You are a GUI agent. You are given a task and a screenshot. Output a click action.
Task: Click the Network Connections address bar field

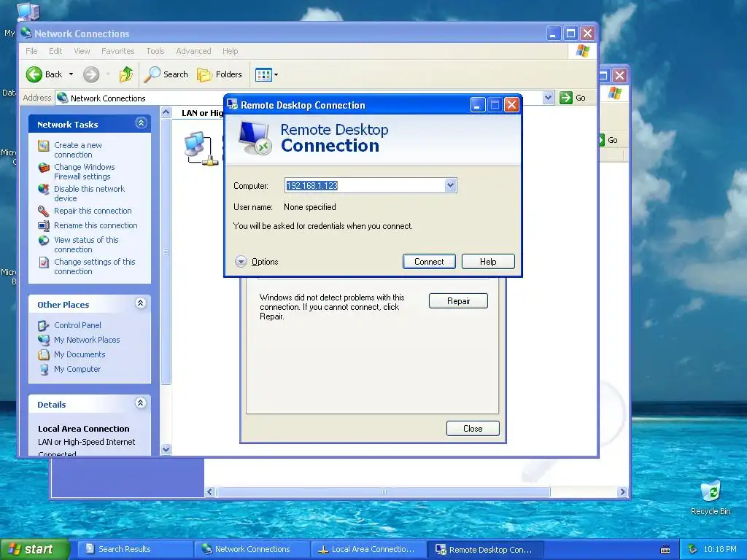(x=304, y=98)
